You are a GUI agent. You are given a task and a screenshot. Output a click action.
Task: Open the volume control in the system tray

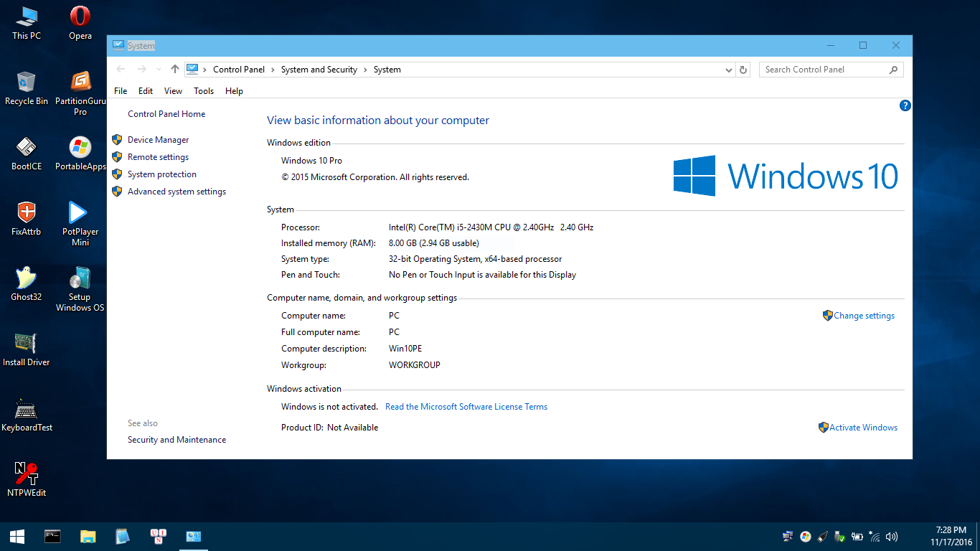(891, 536)
